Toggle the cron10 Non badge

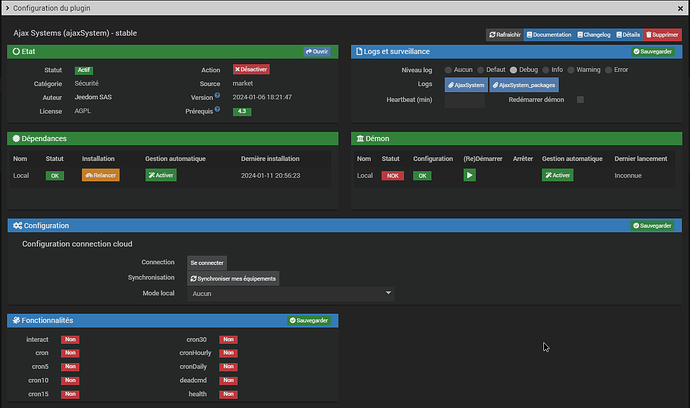click(x=70, y=380)
